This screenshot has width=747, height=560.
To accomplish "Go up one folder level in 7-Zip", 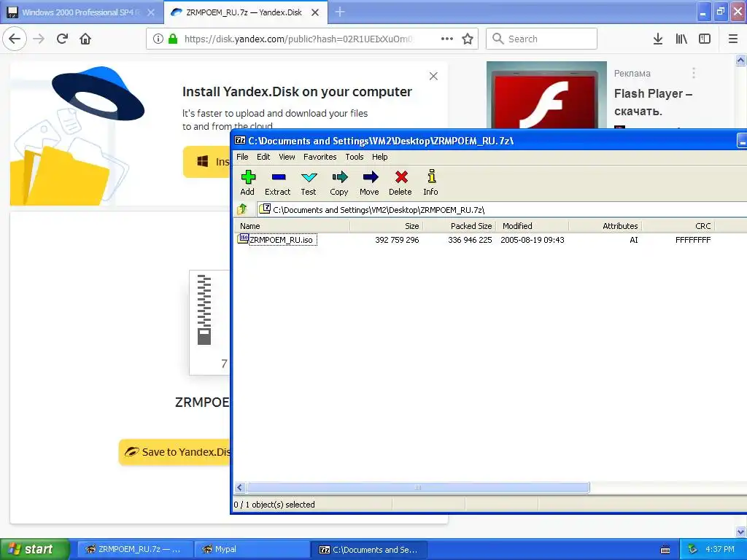I will pyautogui.click(x=242, y=209).
